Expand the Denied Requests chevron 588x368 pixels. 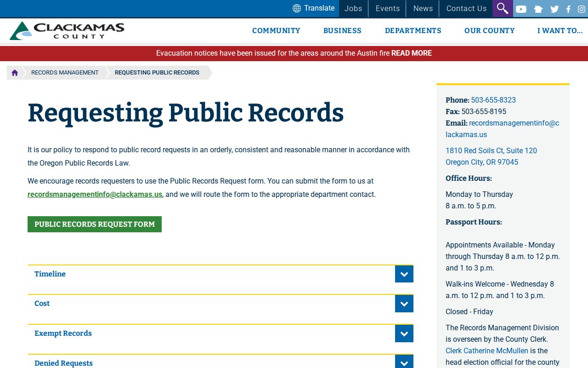[x=404, y=362]
